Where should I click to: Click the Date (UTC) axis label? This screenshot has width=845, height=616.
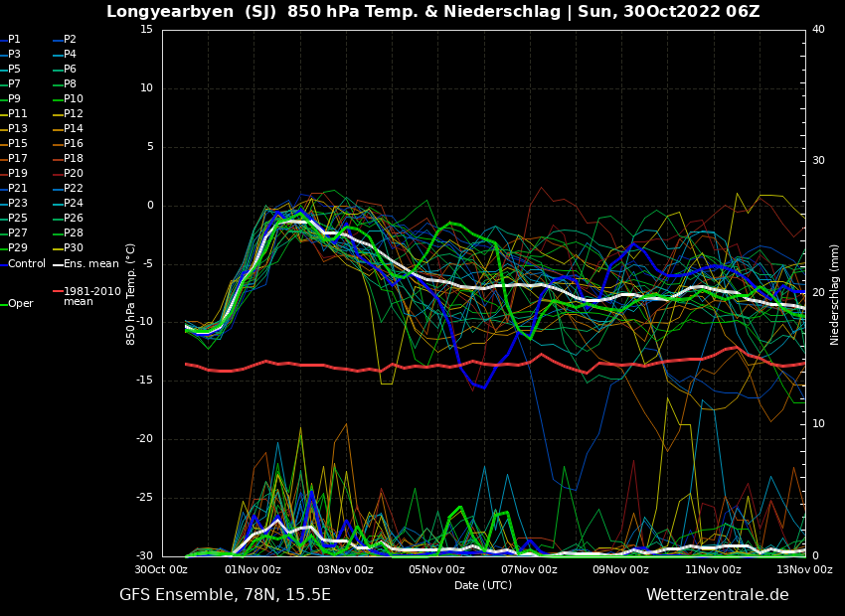(483, 586)
